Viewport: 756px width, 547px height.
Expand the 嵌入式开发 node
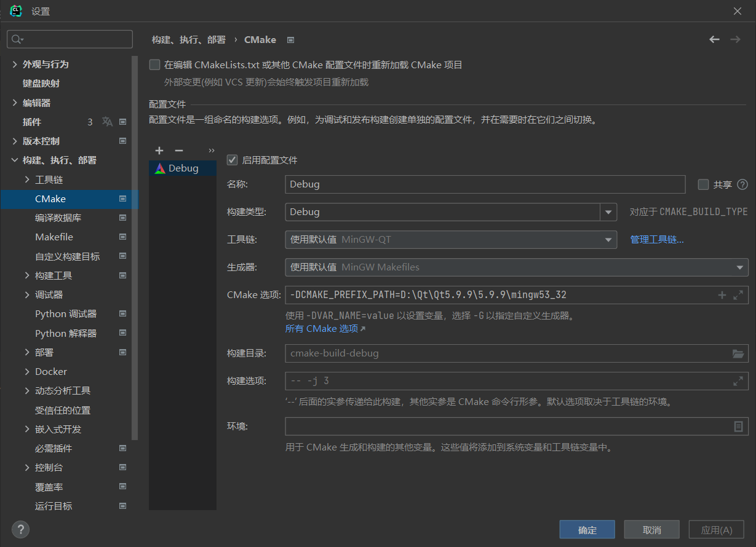click(x=27, y=429)
